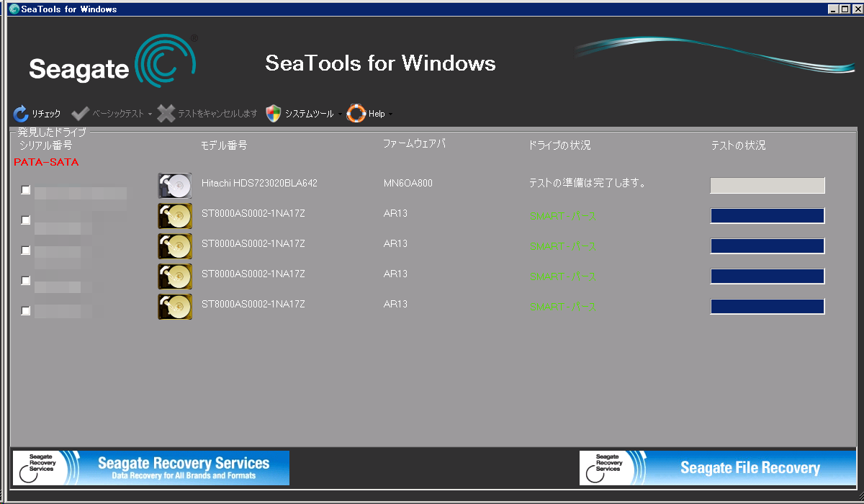Click the first AR13 firmware value

395,213
